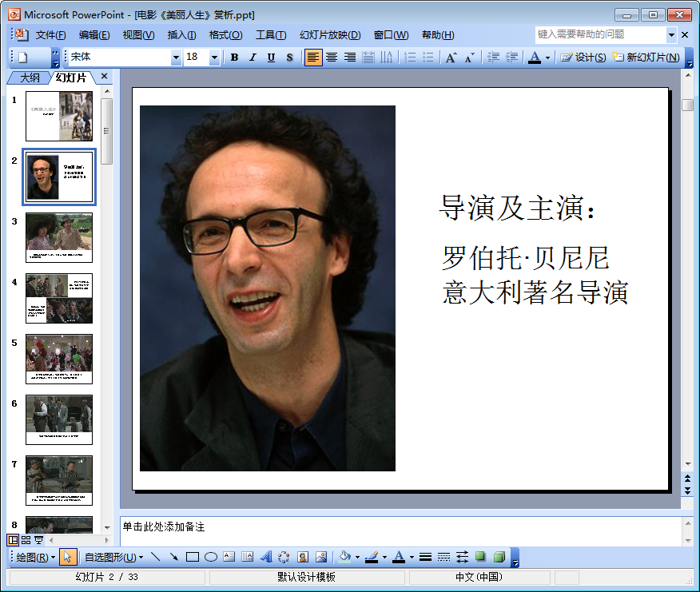Switch to the 幻灯片 tab

point(71,77)
